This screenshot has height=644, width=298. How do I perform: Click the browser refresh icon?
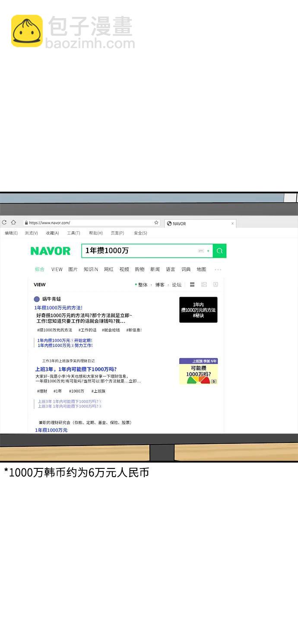coord(4,222)
